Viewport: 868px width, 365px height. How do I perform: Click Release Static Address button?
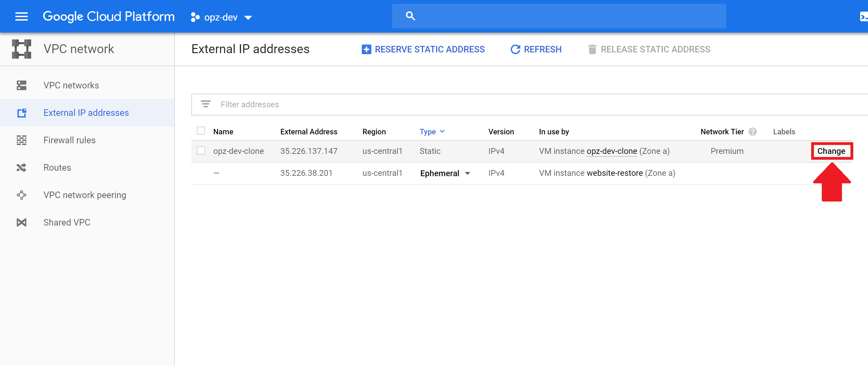pyautogui.click(x=649, y=49)
